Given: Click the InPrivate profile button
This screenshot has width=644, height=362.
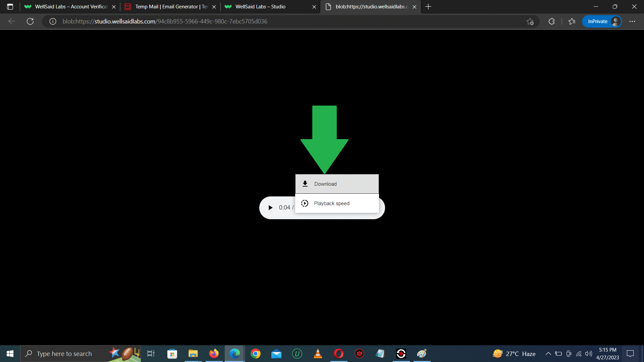Looking at the screenshot, I should [602, 21].
